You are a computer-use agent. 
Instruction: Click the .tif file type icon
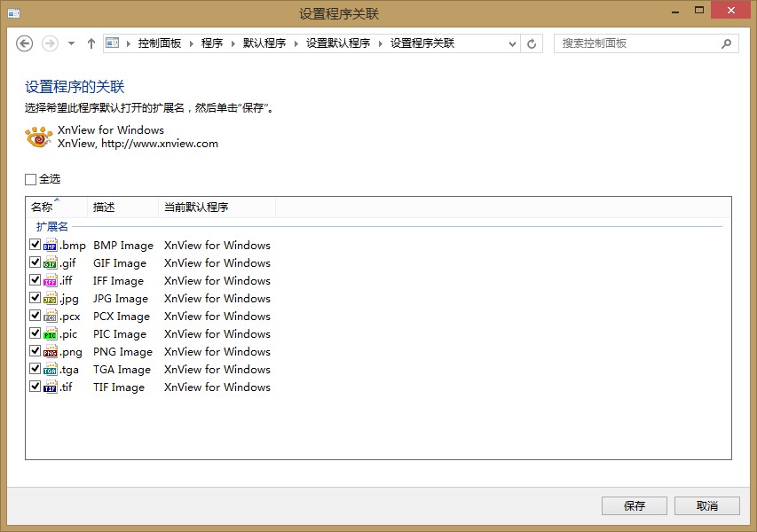[51, 387]
